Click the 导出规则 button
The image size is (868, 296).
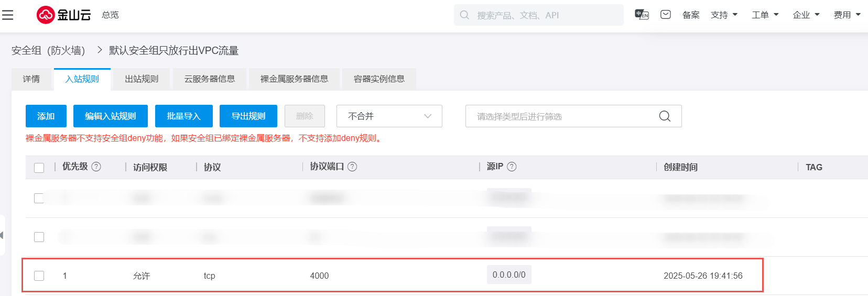[248, 116]
